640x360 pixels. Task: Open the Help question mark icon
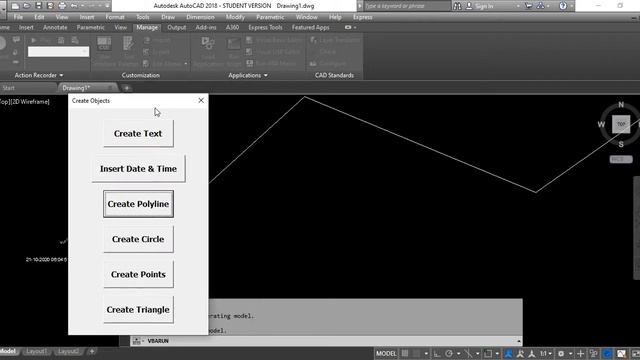(x=563, y=6)
